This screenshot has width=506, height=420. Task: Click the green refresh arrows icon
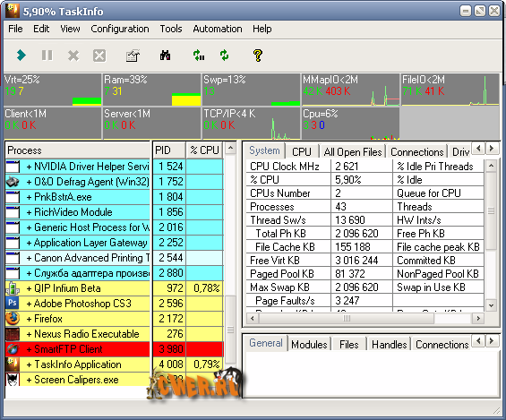(224, 56)
